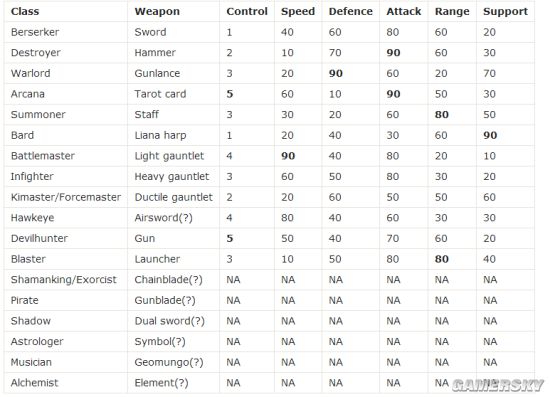The width and height of the screenshot is (550, 397).
Task: Click the Alchemist class name
Action: pos(34,383)
